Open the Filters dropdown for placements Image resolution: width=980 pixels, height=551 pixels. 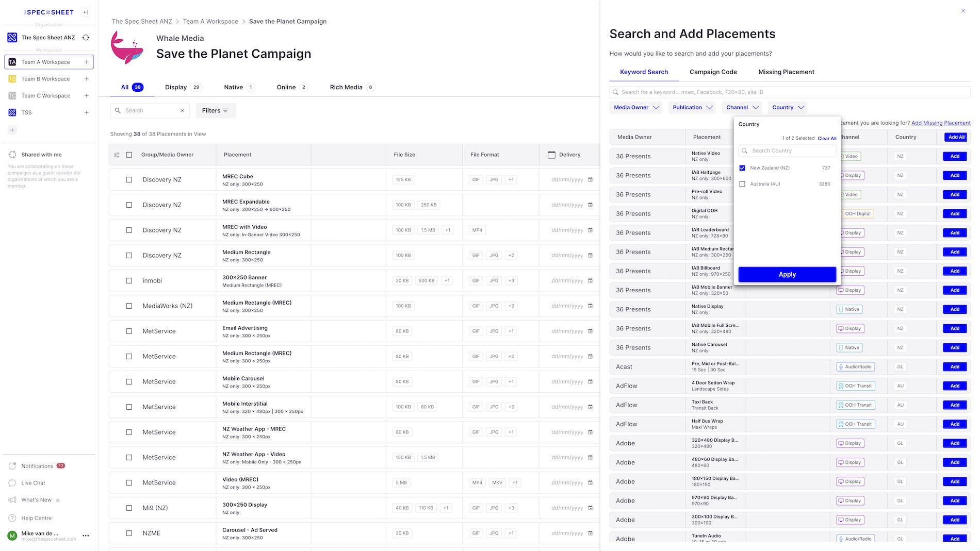[216, 110]
